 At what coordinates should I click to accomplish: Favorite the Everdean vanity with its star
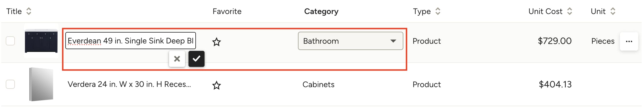pyautogui.click(x=217, y=42)
